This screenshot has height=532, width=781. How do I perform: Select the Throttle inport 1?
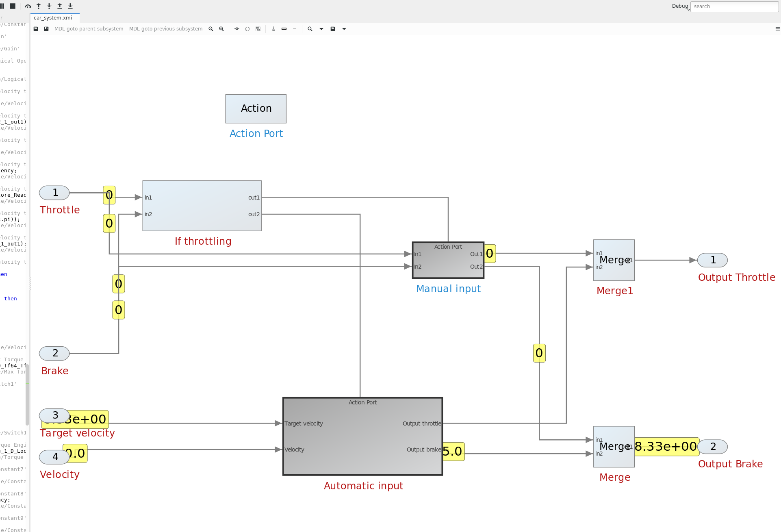point(54,193)
